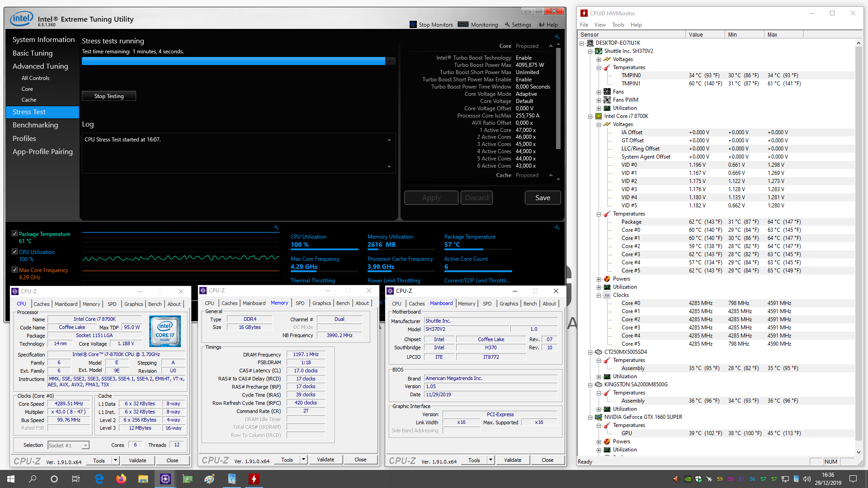Collapse the DESKTOP-EO7IU1K root node
Image resolution: width=868 pixels, height=488 pixels.
point(582,43)
